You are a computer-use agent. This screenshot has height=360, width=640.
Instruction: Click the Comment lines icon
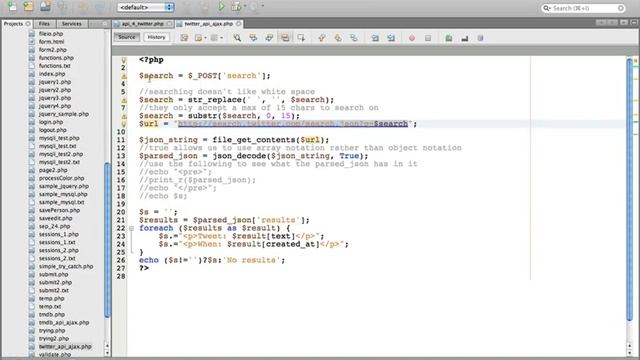449,38
